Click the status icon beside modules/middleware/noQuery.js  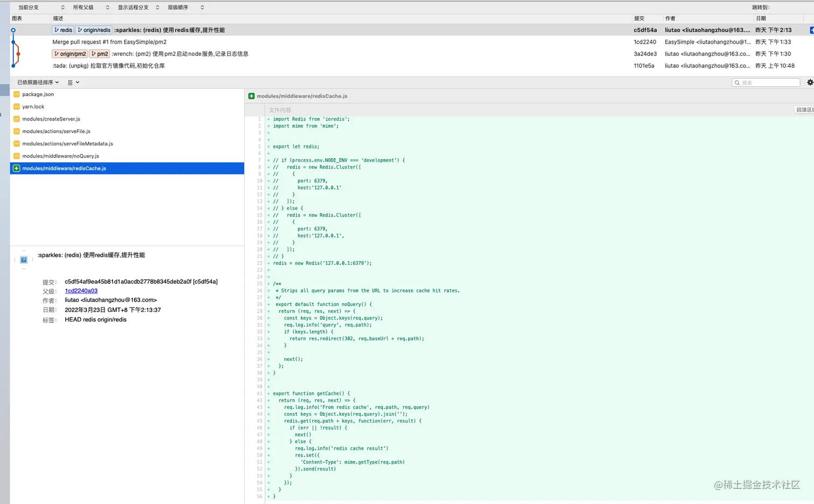(17, 156)
